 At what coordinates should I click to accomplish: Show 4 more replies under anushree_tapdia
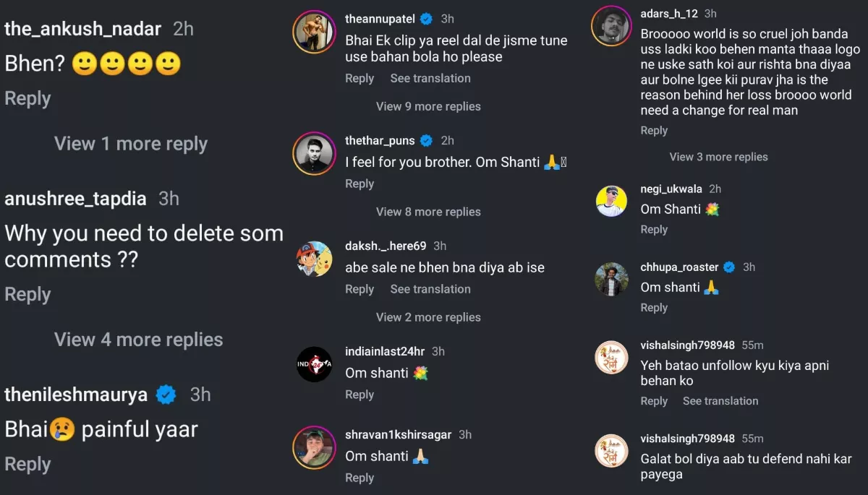point(138,340)
